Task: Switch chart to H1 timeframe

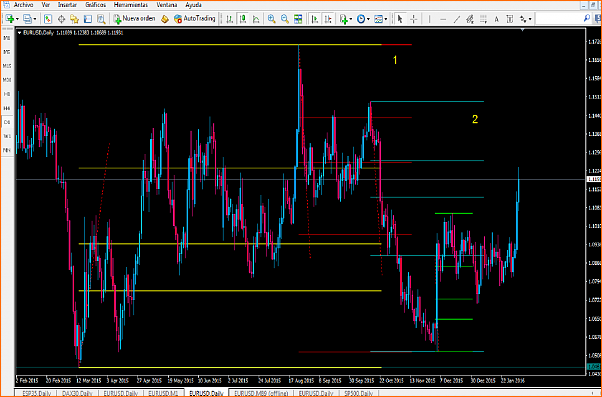Action: point(7,94)
